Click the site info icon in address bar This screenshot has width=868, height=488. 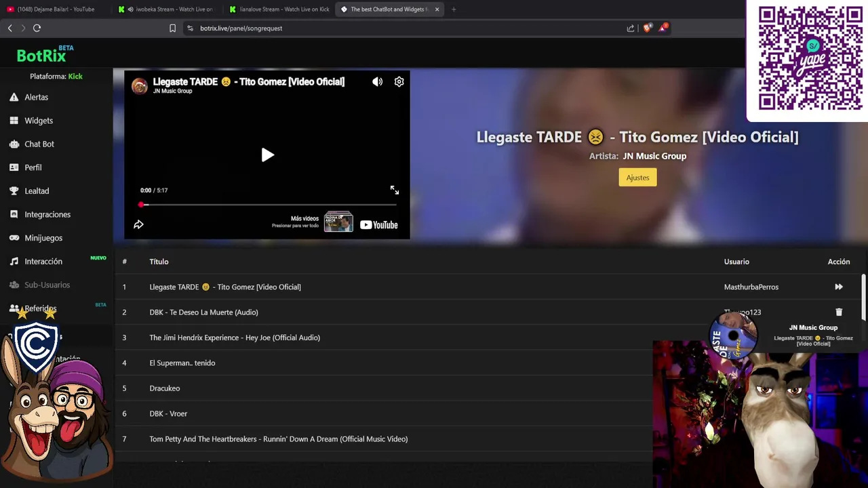click(190, 28)
